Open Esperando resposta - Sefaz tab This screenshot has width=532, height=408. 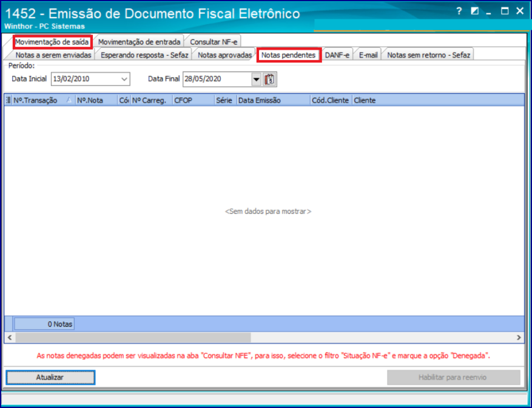click(x=144, y=55)
